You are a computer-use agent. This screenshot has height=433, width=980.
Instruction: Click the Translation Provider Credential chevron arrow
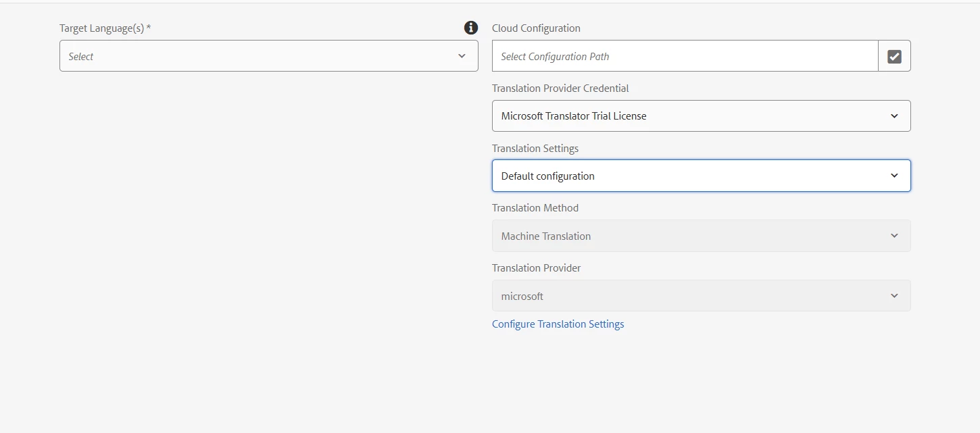pos(894,116)
